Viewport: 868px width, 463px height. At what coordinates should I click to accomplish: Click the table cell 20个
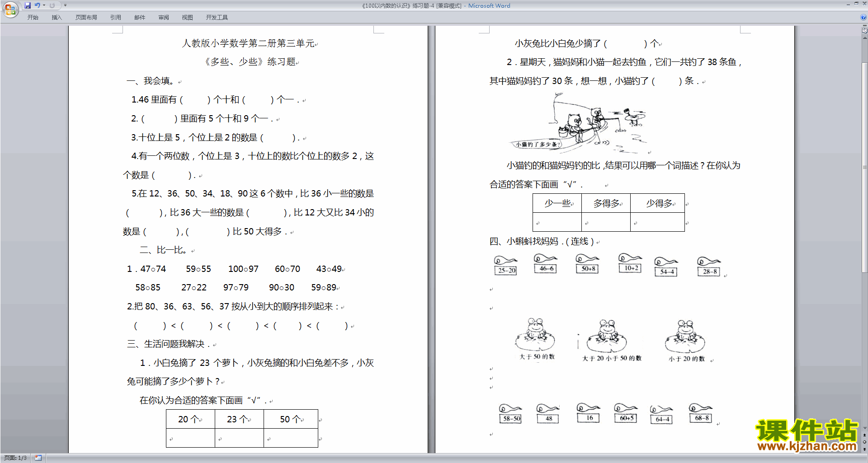tap(190, 419)
